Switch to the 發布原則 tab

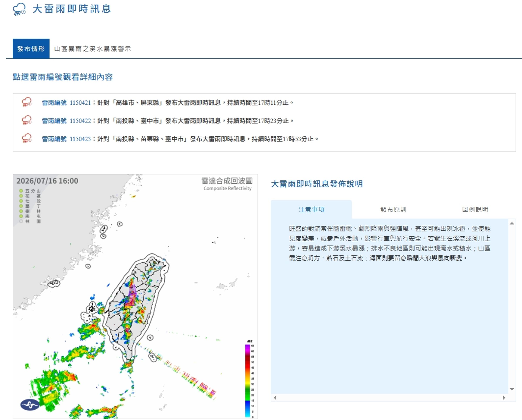click(393, 209)
